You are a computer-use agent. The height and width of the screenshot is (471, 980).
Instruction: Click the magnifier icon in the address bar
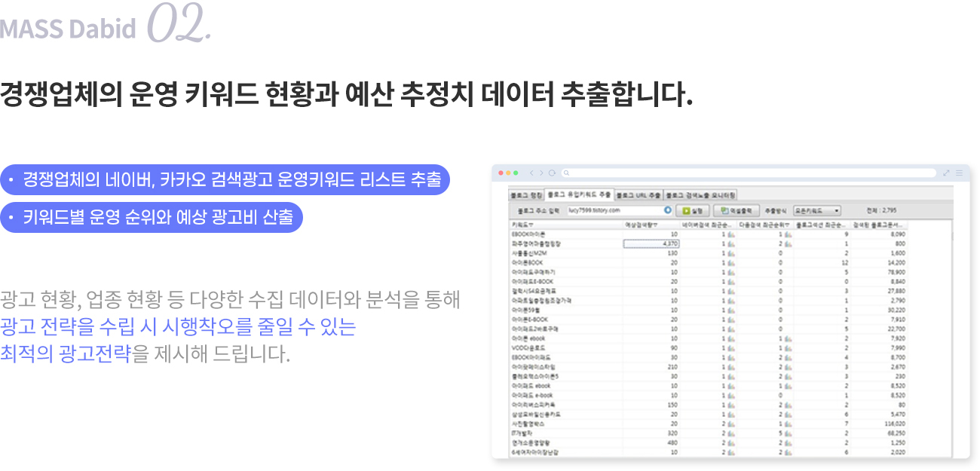(566, 173)
